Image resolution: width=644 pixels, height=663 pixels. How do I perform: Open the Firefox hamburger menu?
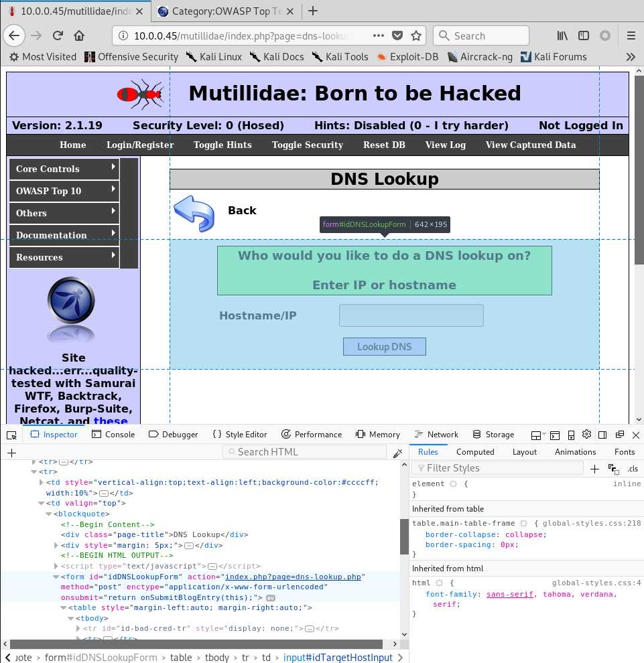point(631,35)
